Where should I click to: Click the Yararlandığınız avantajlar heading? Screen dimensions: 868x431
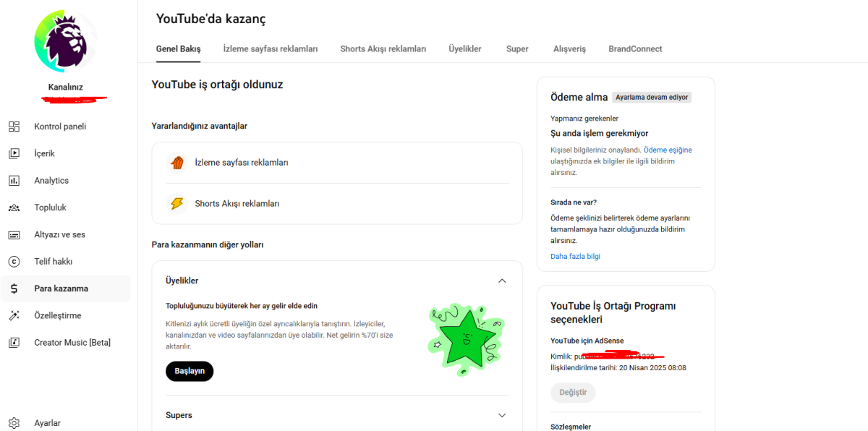pos(200,126)
